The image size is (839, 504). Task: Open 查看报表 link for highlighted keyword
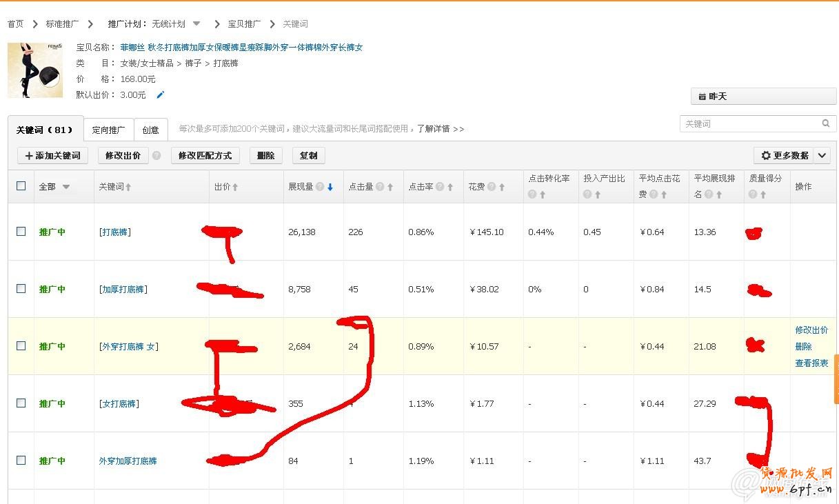tap(812, 362)
